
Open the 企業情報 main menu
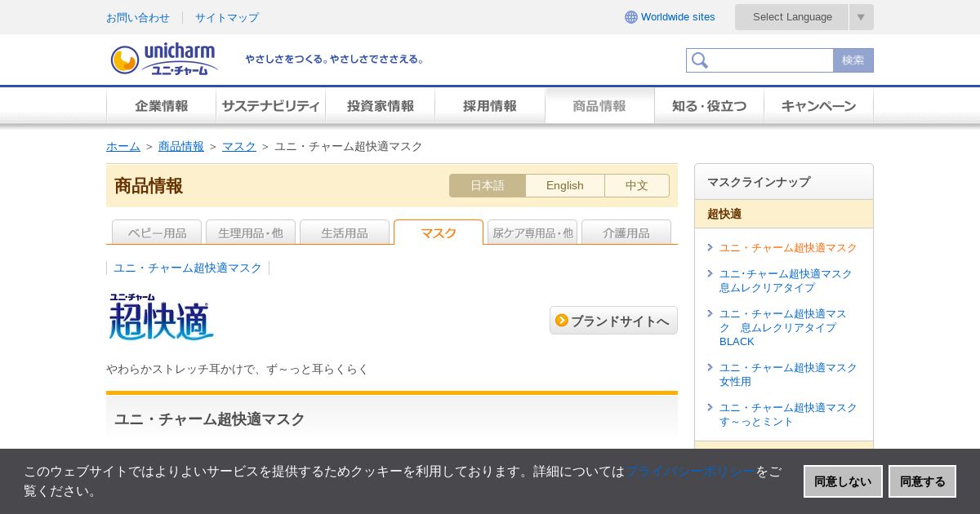161,106
